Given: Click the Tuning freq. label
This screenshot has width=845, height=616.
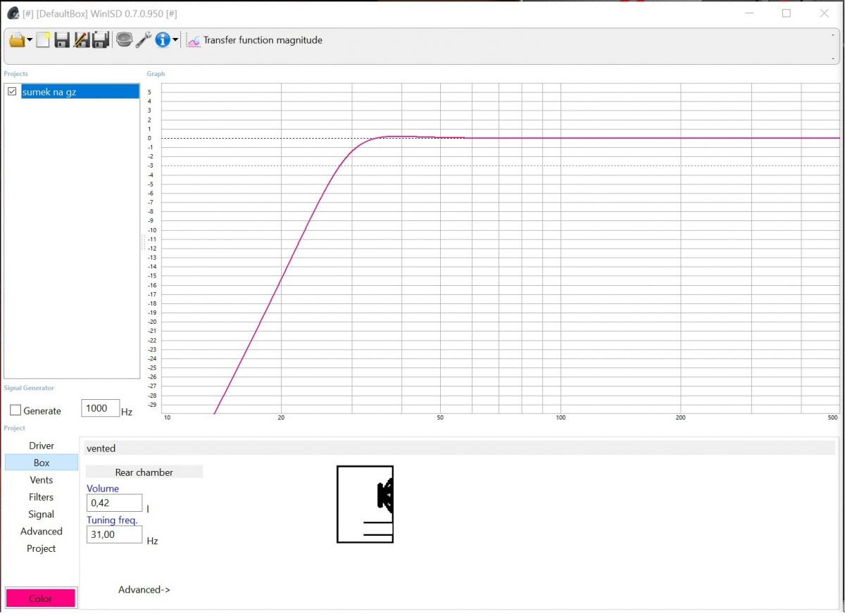Looking at the screenshot, I should 112,520.
